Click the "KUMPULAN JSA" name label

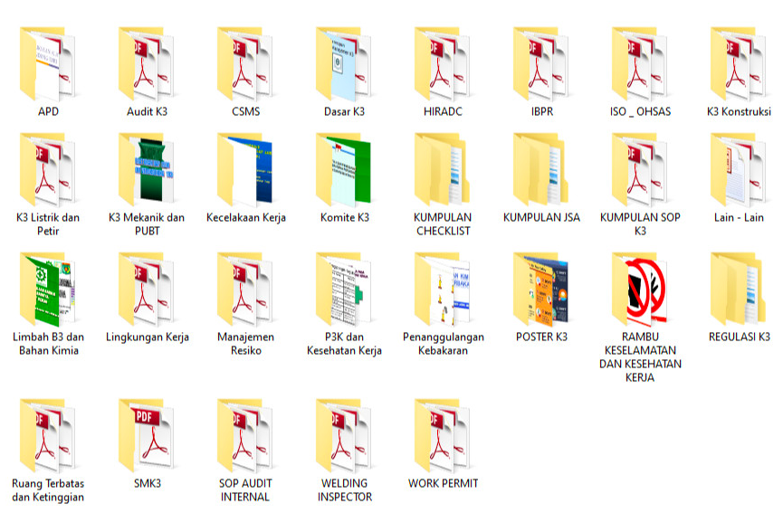pos(542,217)
